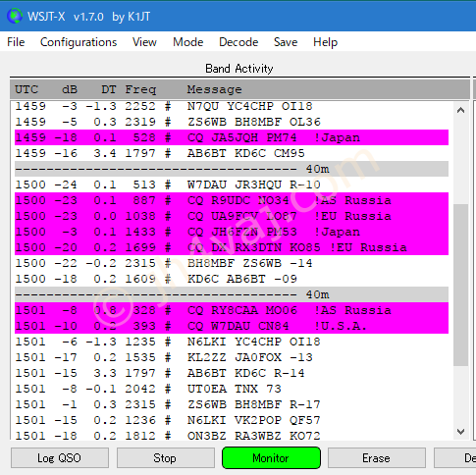The width and height of the screenshot is (476, 475).
Task: Select the CQ DX RX3DTN KO85 row
Action: pos(232,247)
